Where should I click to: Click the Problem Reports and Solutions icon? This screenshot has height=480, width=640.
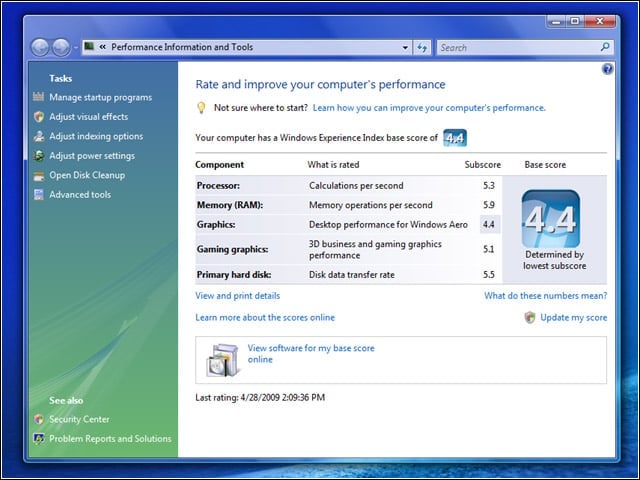(39, 438)
